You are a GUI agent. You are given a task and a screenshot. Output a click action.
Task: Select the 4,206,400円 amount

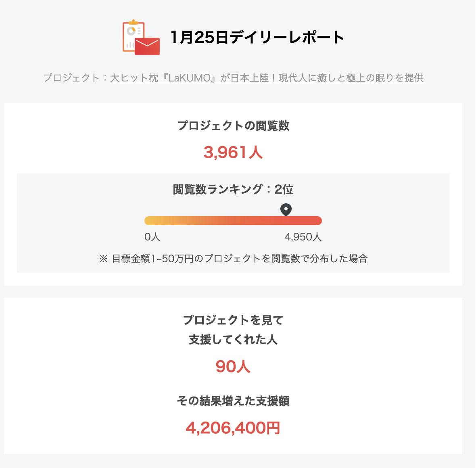click(233, 428)
